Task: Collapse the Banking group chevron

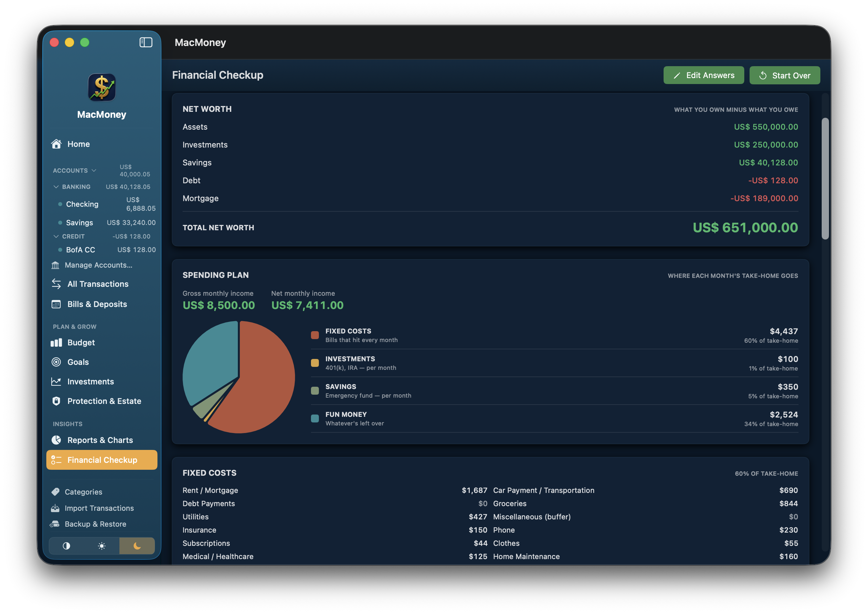Action: click(56, 187)
